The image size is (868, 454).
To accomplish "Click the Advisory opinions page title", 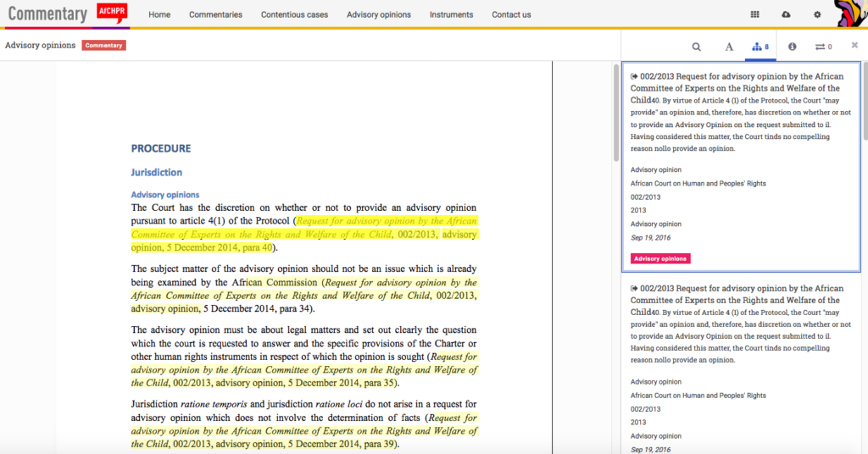I will coord(41,46).
